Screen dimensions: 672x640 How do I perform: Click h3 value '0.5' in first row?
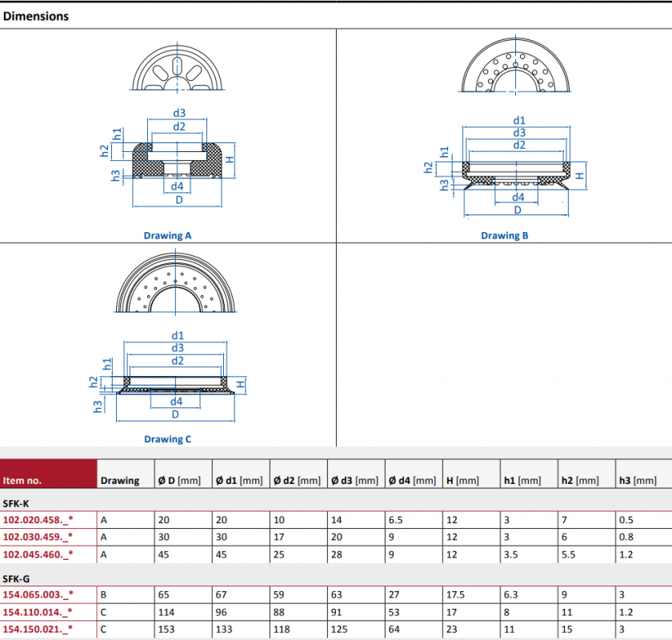(626, 520)
